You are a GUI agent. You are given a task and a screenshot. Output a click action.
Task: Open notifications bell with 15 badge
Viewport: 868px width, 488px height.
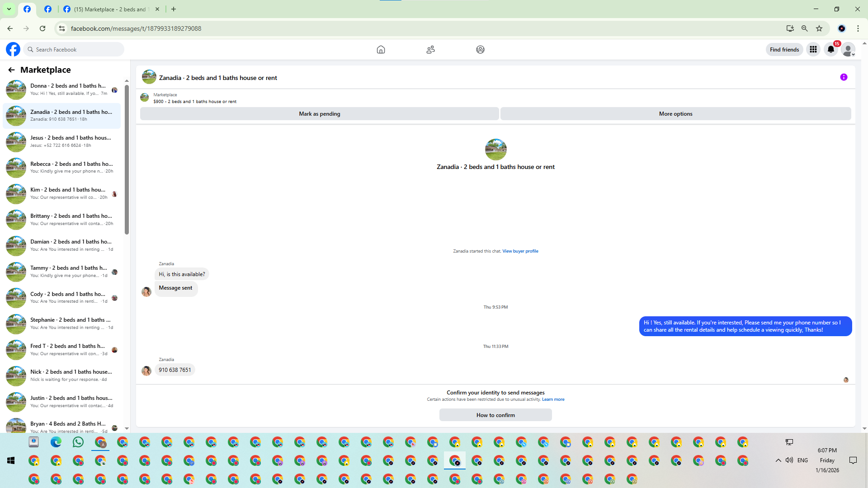(x=831, y=50)
